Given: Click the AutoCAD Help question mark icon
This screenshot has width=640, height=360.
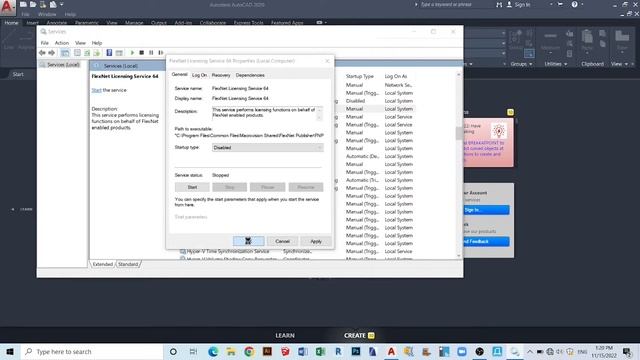Looking at the screenshot, I should coord(574,4).
